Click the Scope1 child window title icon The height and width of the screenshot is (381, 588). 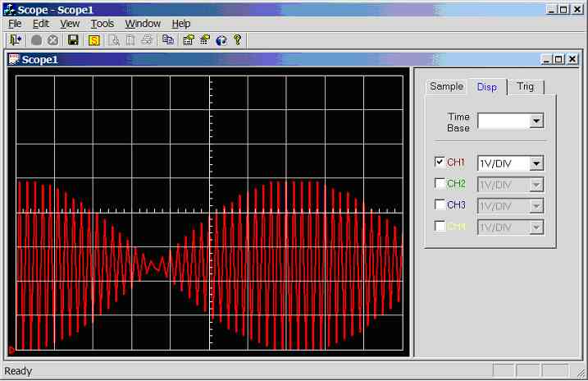(x=15, y=59)
